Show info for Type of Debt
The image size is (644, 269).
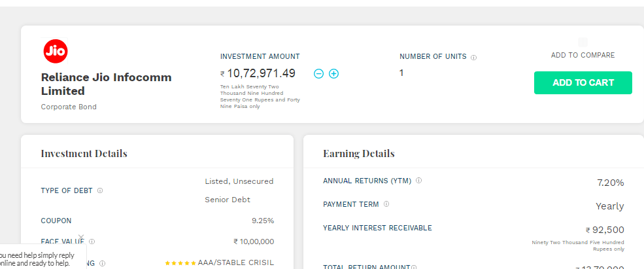[100, 191]
